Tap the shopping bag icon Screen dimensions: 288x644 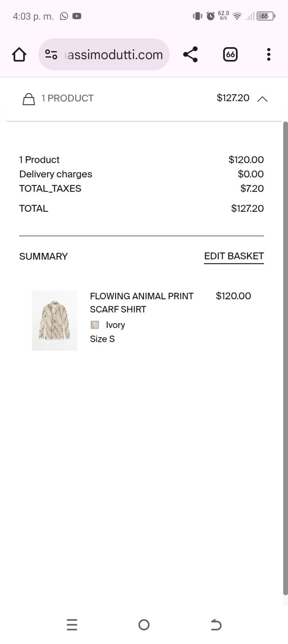pyautogui.click(x=29, y=99)
